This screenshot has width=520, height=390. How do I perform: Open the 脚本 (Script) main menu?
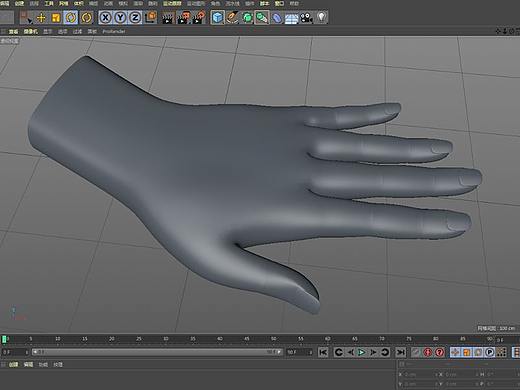pyautogui.click(x=264, y=3)
